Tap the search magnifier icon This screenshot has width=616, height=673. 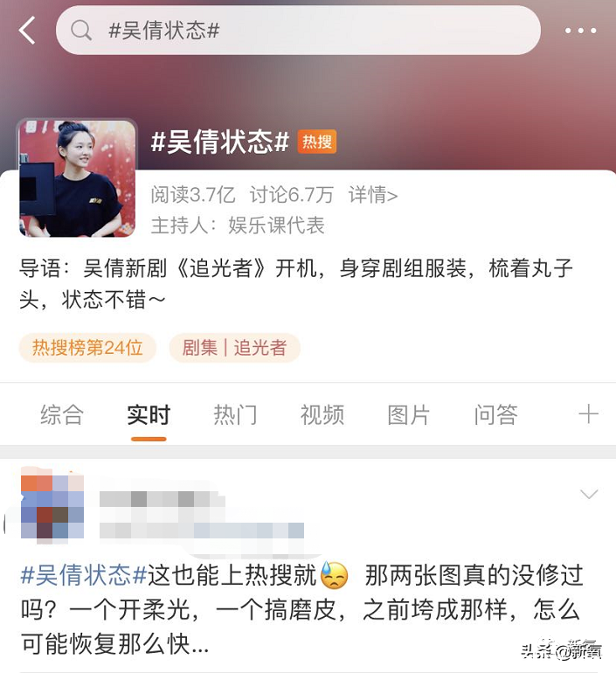[x=81, y=31]
